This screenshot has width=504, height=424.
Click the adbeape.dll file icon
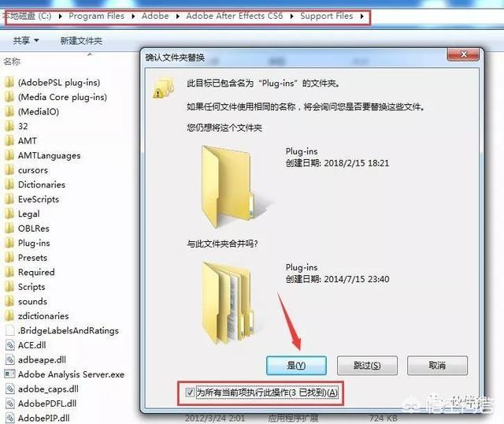coord(10,359)
